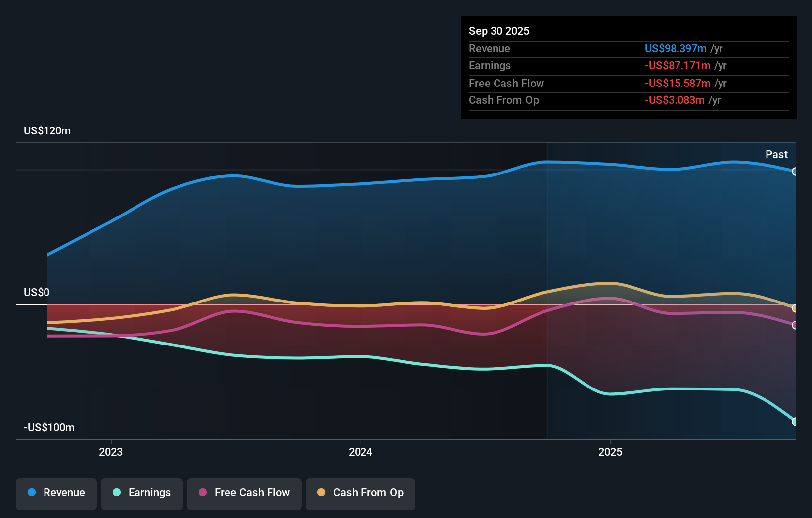
Task: Click the Free Cash Flow endpoint marker
Action: tap(795, 325)
